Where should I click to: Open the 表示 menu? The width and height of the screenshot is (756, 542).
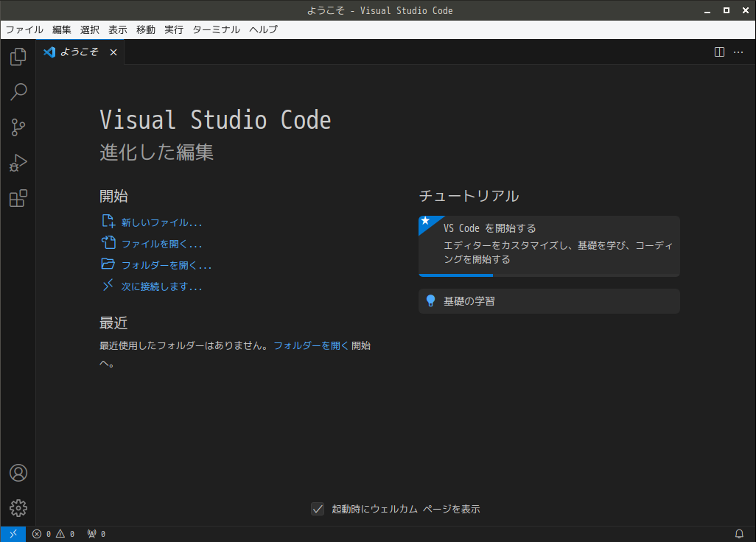pos(118,30)
